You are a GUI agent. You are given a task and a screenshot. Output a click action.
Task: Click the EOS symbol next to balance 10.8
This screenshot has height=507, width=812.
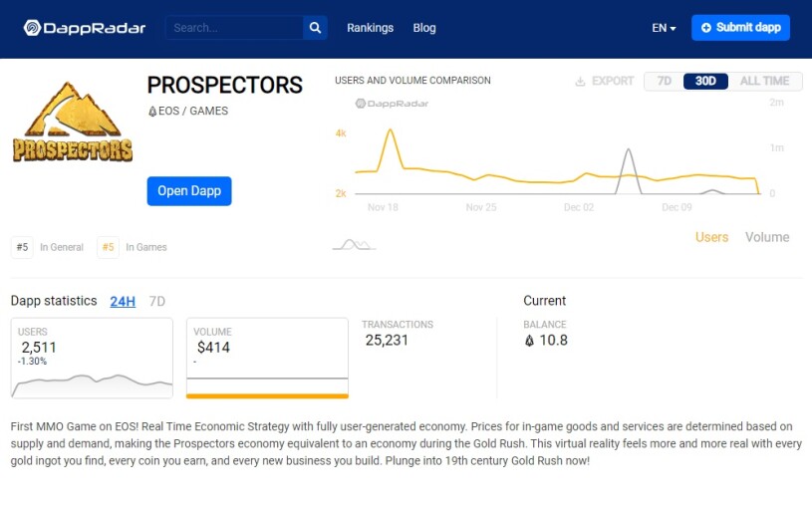click(529, 341)
